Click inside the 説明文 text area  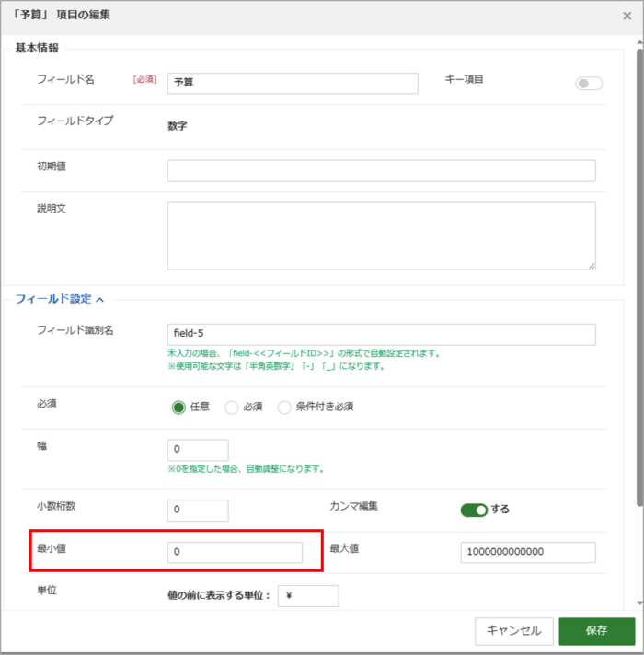pos(382,236)
